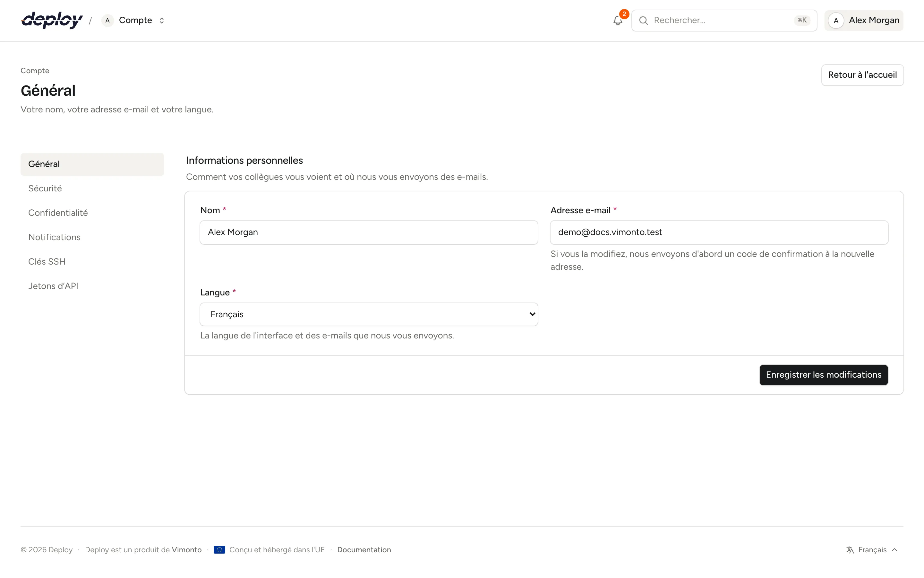Click the Deploy logo

coord(52,20)
